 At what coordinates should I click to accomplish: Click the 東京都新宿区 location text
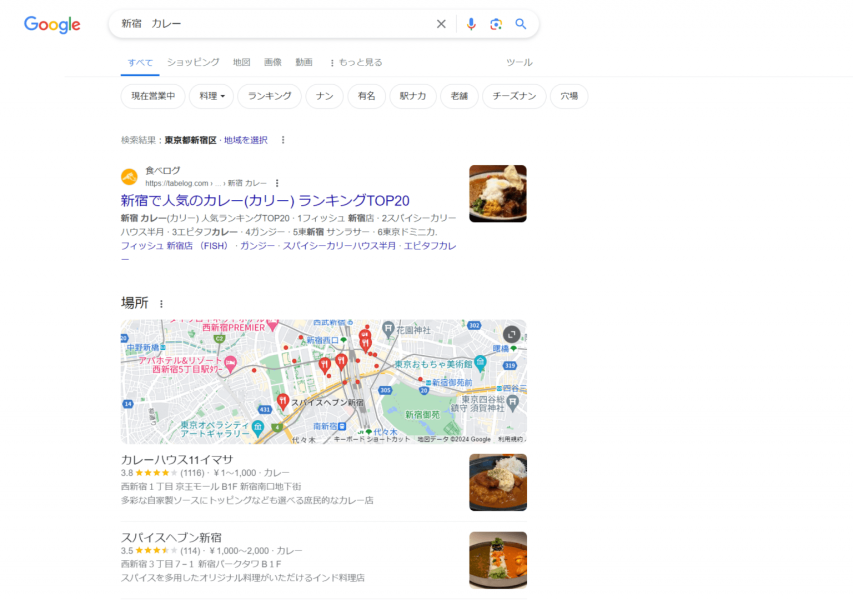coord(190,140)
